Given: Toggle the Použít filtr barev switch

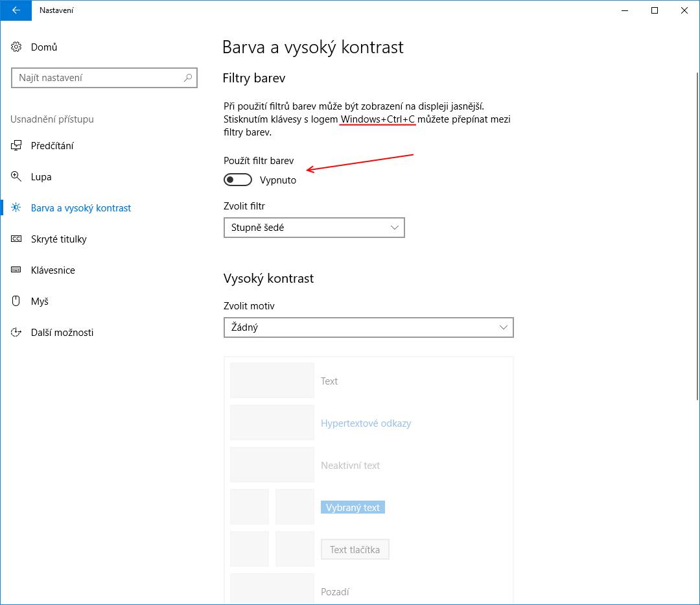Looking at the screenshot, I should [237, 180].
